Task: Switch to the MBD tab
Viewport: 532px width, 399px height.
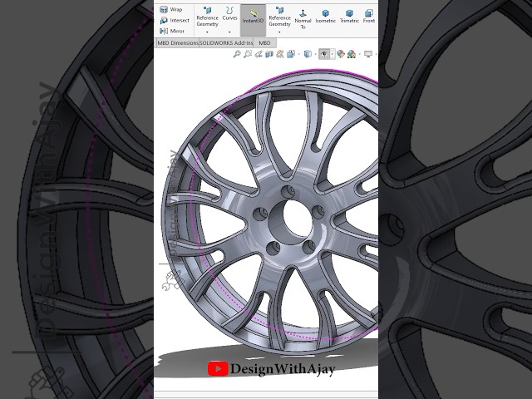Action: tap(264, 43)
